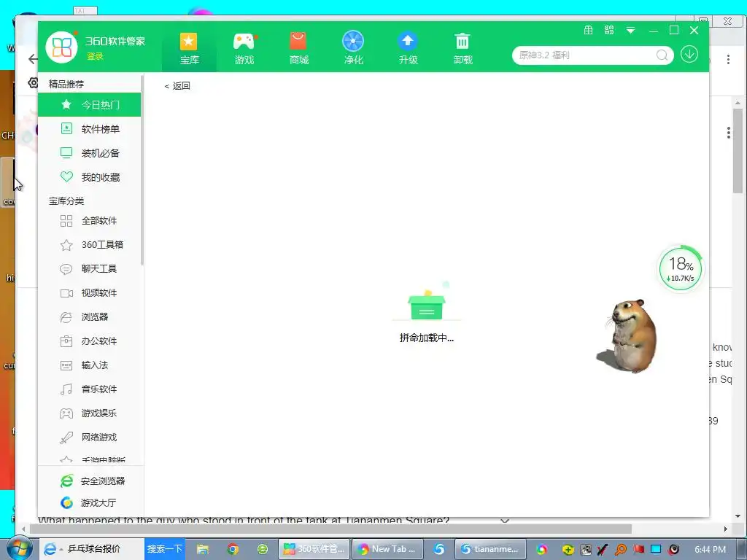This screenshot has height=560, width=747.
Task: Open 游戏大厅 game hall shortcut
Action: tap(88, 503)
